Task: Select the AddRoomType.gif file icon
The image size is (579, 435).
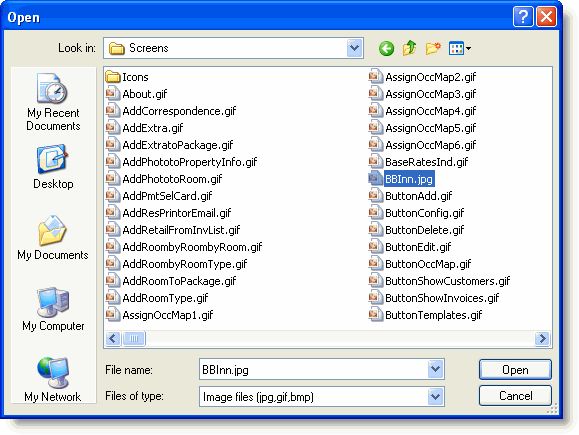Action: click(x=112, y=298)
